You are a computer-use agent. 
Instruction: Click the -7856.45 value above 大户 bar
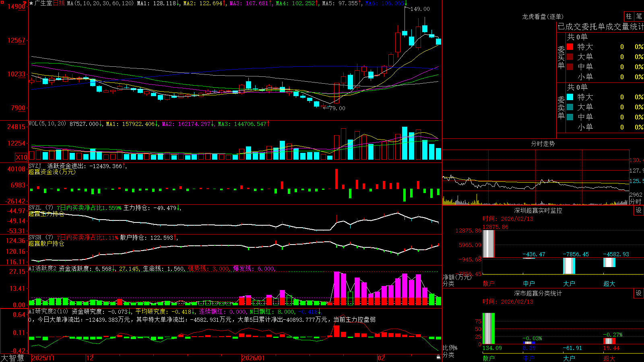pyautogui.click(x=576, y=254)
